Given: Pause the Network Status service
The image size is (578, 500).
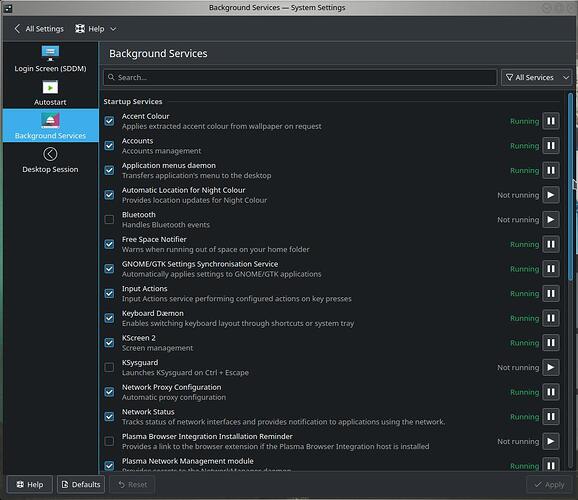Looking at the screenshot, I should (x=551, y=417).
